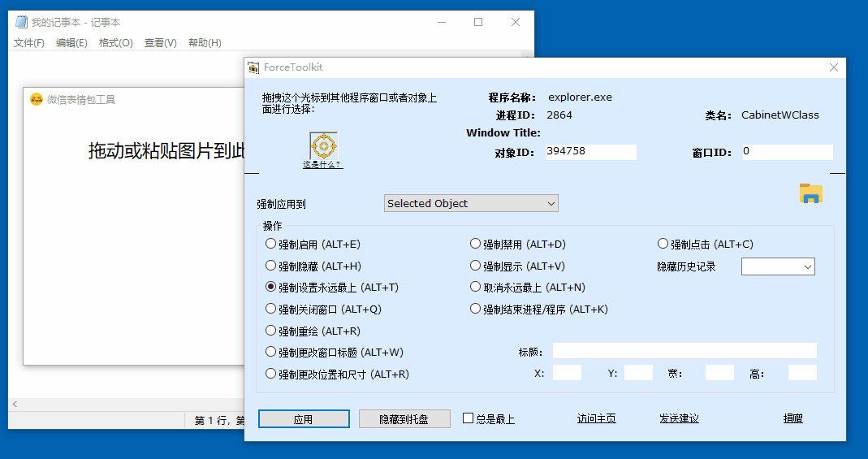The height and width of the screenshot is (459, 868).
Task: Click the 标题 text input field
Action: pos(684,351)
